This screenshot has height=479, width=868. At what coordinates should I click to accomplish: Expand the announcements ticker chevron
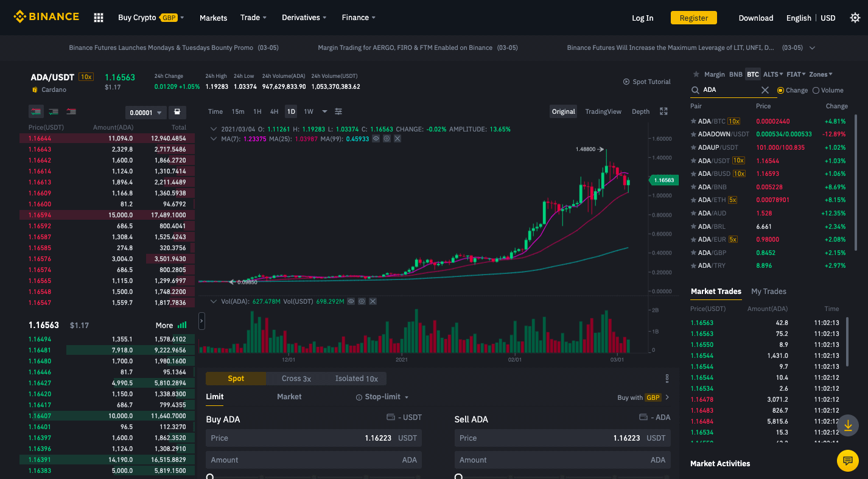(812, 47)
